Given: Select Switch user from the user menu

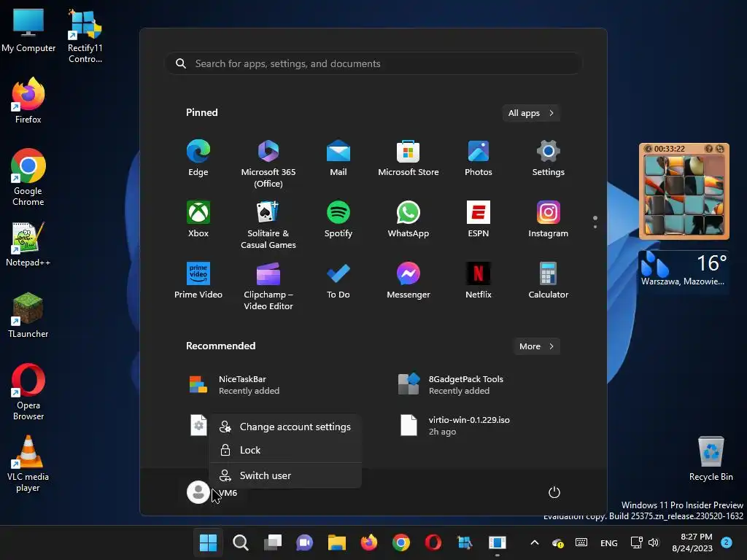Looking at the screenshot, I should click(285, 475).
